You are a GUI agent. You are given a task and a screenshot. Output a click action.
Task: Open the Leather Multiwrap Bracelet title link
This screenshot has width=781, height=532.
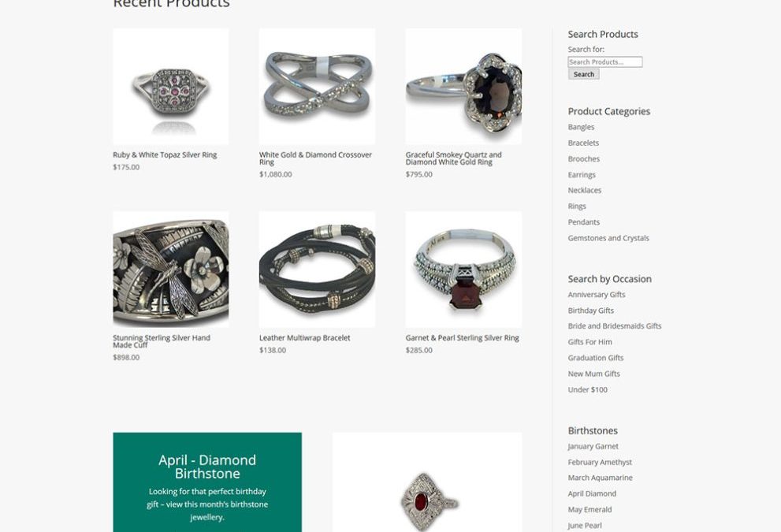coord(305,338)
